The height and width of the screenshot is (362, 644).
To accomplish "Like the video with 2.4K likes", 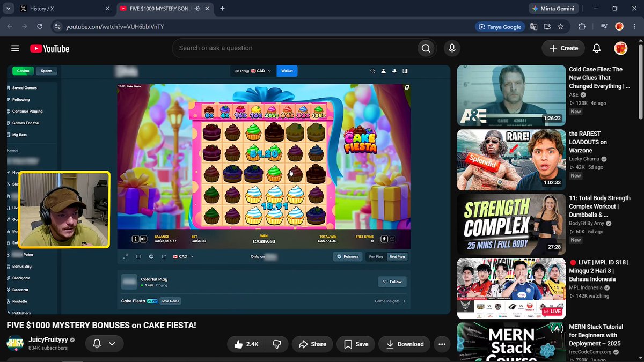I will (246, 344).
